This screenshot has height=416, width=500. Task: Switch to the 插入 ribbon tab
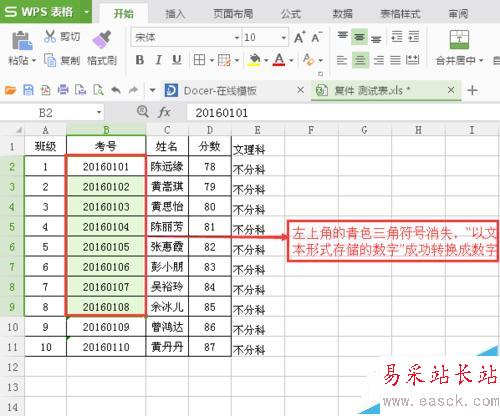pyautogui.click(x=175, y=14)
